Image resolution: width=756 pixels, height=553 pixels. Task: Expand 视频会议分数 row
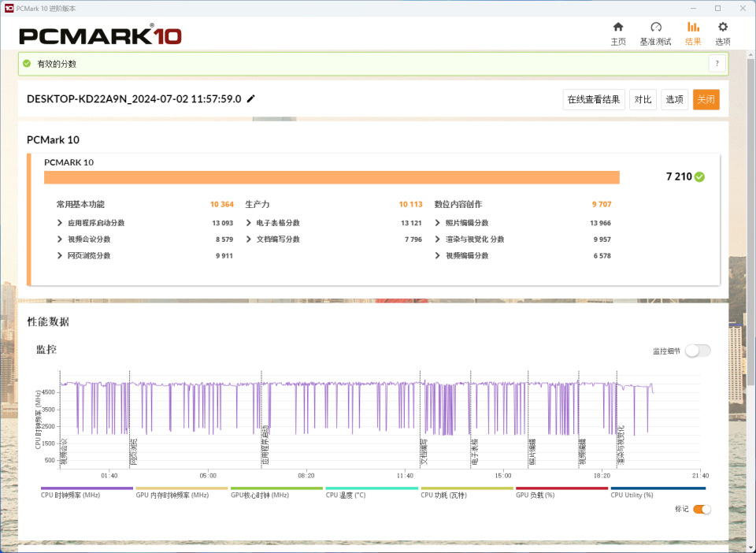coord(60,239)
